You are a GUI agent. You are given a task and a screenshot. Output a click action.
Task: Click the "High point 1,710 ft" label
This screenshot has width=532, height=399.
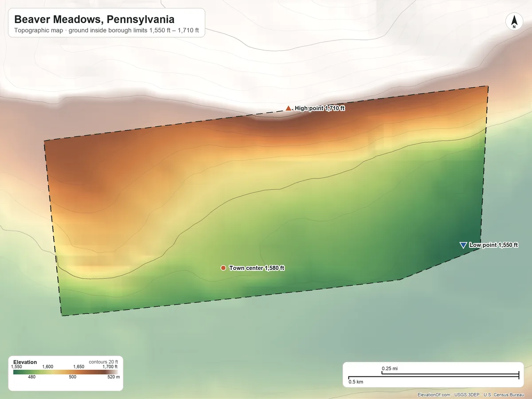click(320, 108)
